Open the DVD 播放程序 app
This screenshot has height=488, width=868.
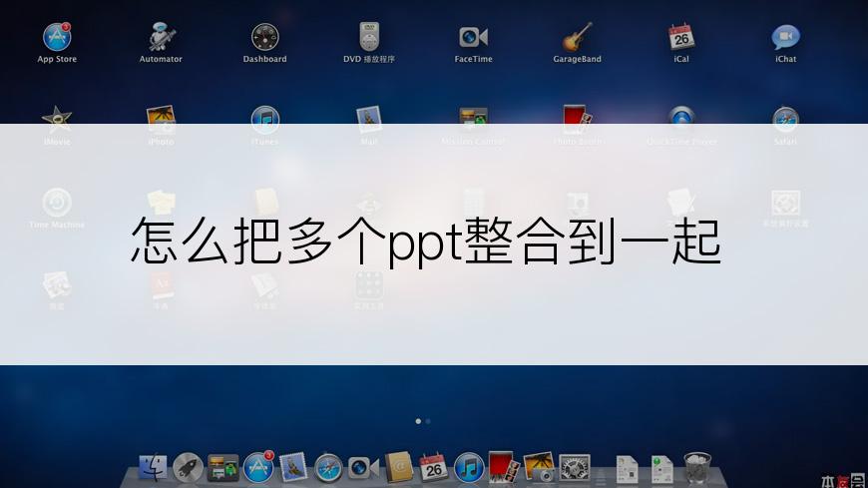click(369, 37)
